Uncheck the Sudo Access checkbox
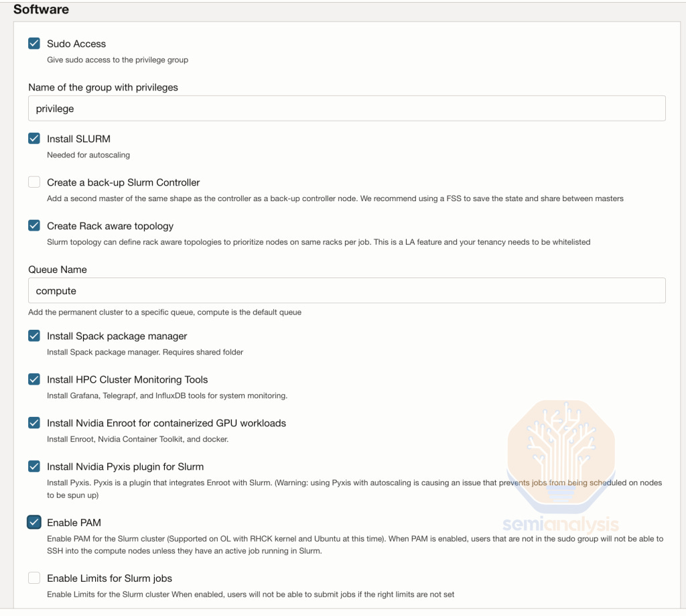The image size is (686, 616). pyautogui.click(x=34, y=44)
